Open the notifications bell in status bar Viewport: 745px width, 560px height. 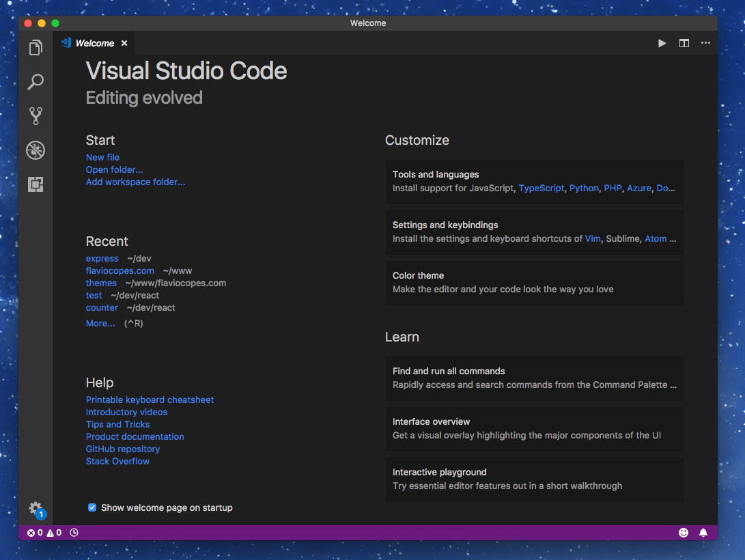click(x=703, y=533)
